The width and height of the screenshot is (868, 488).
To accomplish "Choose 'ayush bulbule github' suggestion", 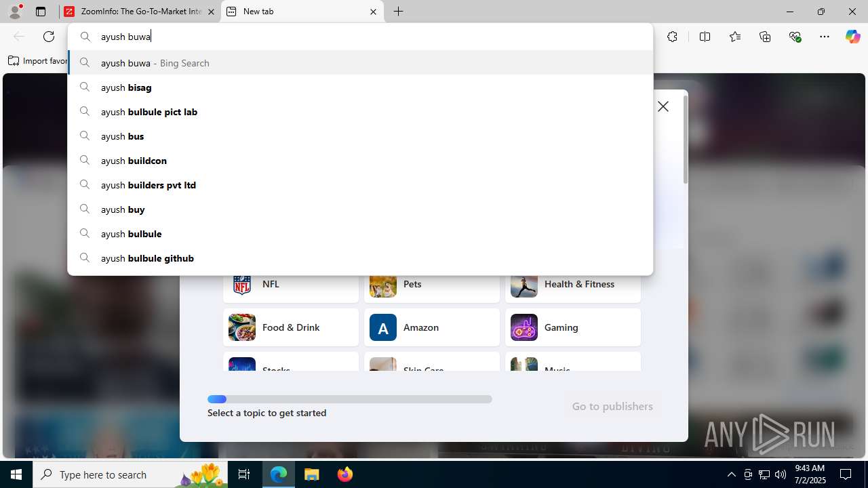I will click(x=360, y=258).
